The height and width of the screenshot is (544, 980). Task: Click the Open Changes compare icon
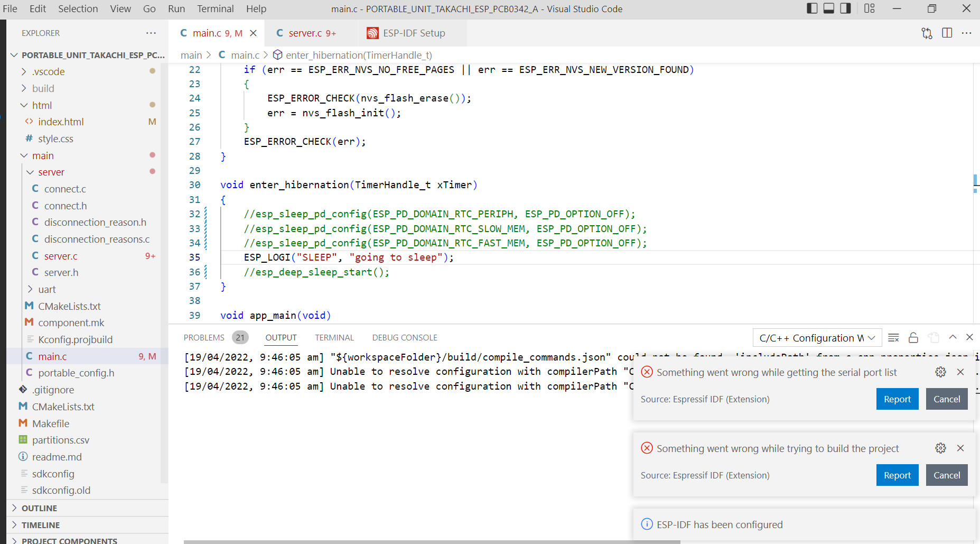click(927, 33)
